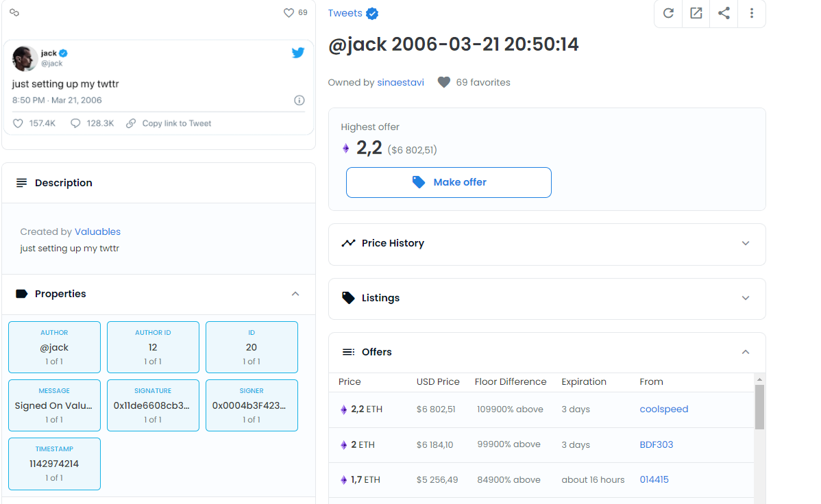
Task: Click the Description section header
Action: coord(159,183)
